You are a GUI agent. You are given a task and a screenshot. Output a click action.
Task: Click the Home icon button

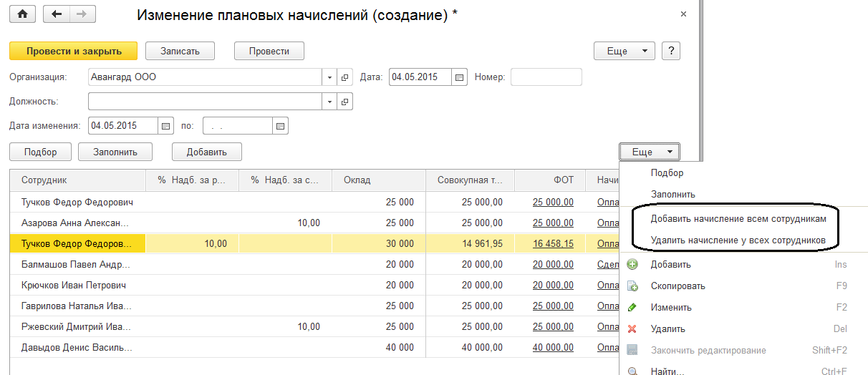[22, 14]
